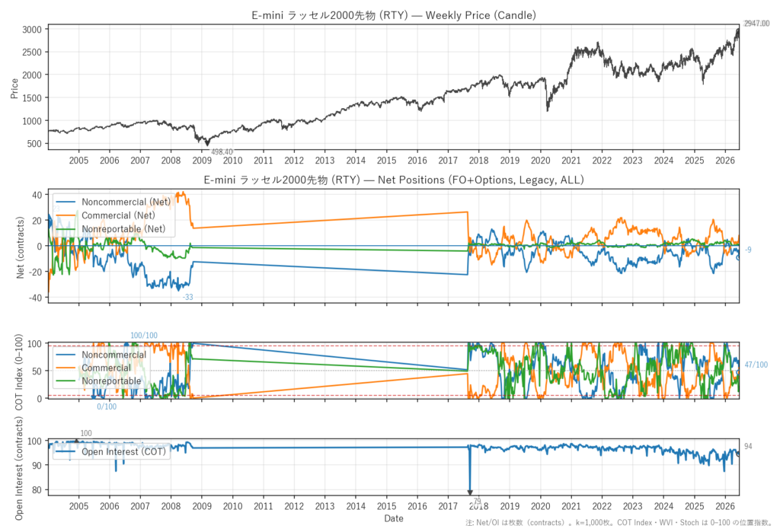Click the 100/100 COT index annotation

point(144,336)
